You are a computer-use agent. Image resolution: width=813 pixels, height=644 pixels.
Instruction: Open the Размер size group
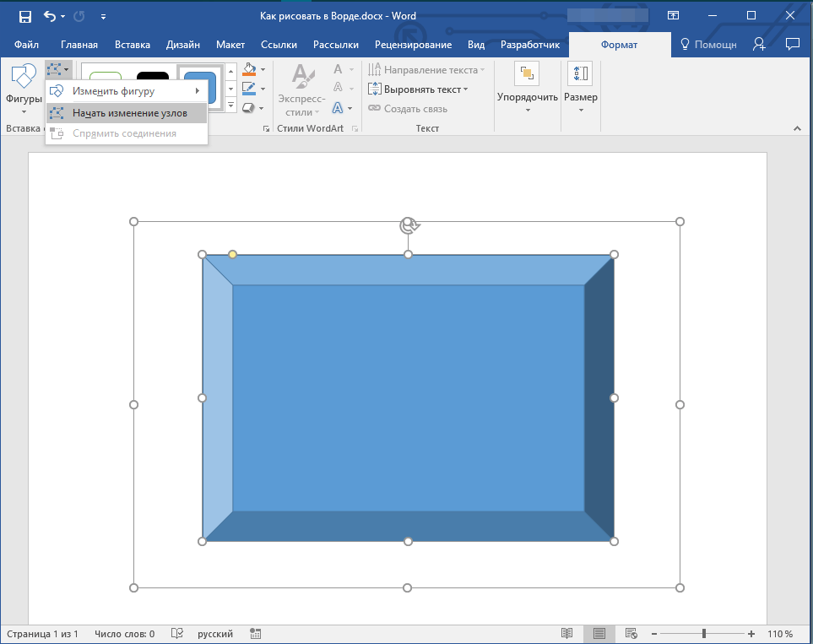[580, 89]
